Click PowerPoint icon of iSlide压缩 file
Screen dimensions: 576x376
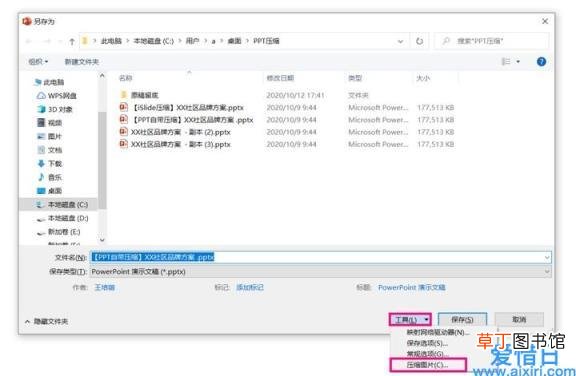(124, 107)
